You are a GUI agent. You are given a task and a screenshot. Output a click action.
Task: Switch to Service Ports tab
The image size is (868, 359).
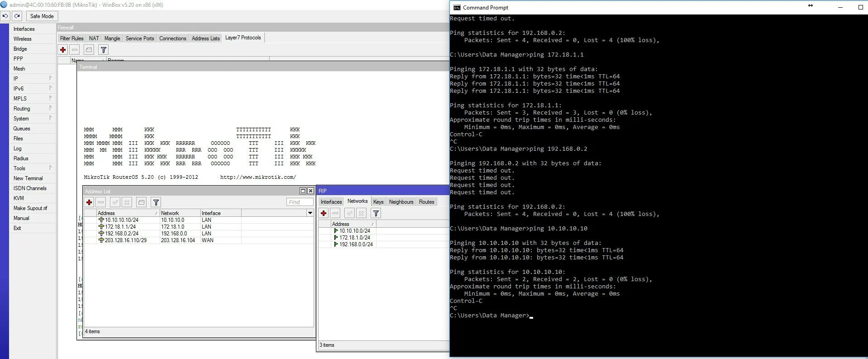(x=140, y=38)
